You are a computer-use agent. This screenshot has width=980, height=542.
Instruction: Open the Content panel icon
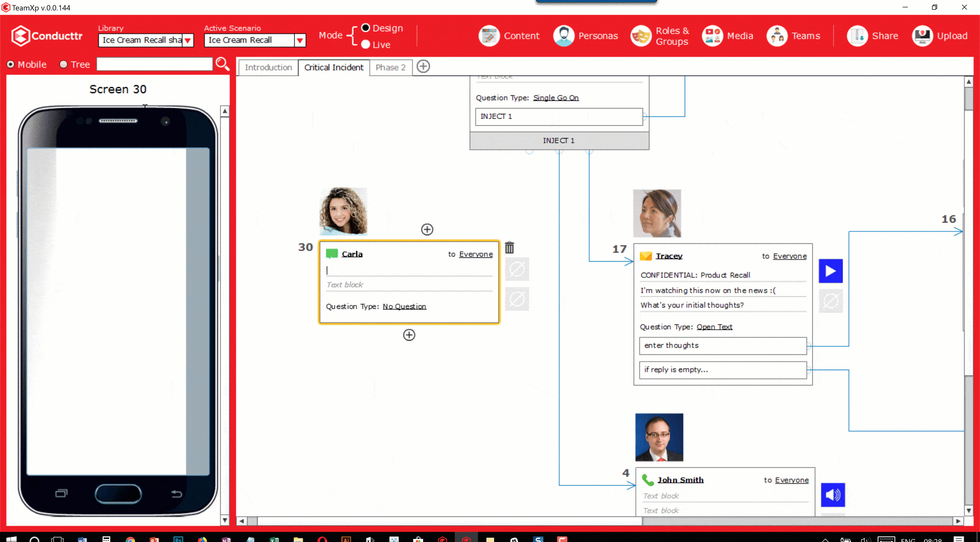[489, 36]
